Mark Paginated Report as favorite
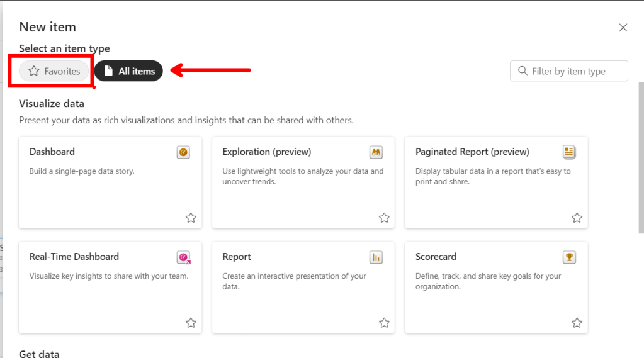The height and width of the screenshot is (358, 644). click(x=577, y=218)
